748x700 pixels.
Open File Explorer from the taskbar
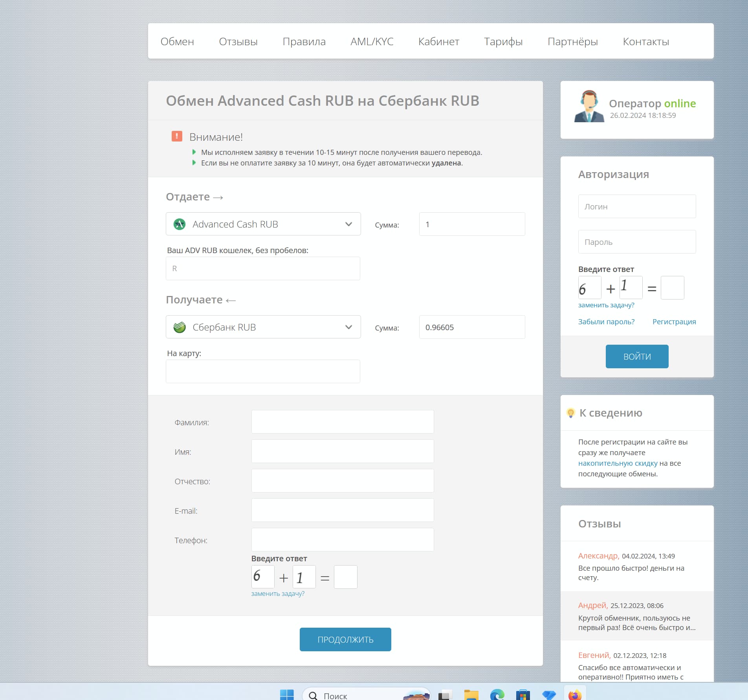pos(471,695)
